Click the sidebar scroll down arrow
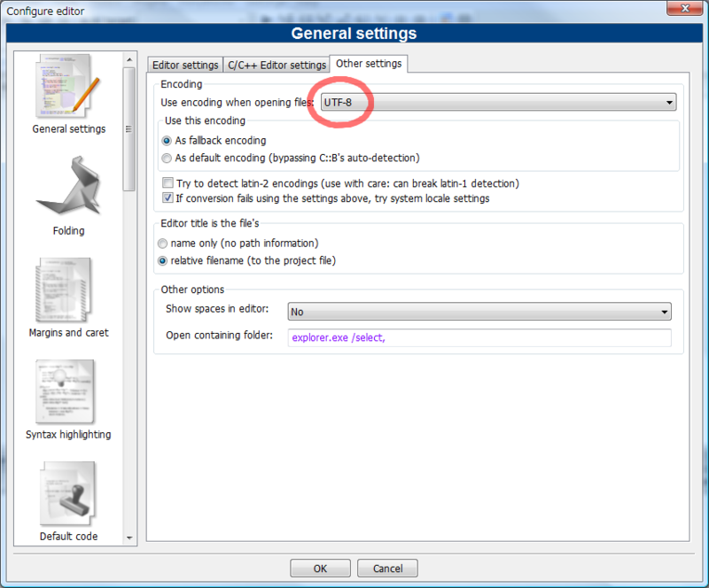This screenshot has height=588, width=709. point(129,538)
